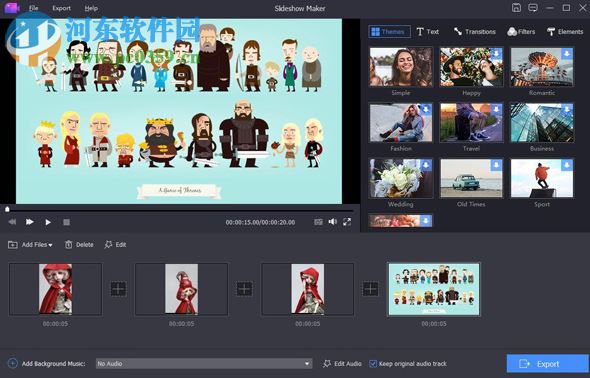Switch to the Themes tab
Viewport: 590px width, 378px height.
point(389,32)
